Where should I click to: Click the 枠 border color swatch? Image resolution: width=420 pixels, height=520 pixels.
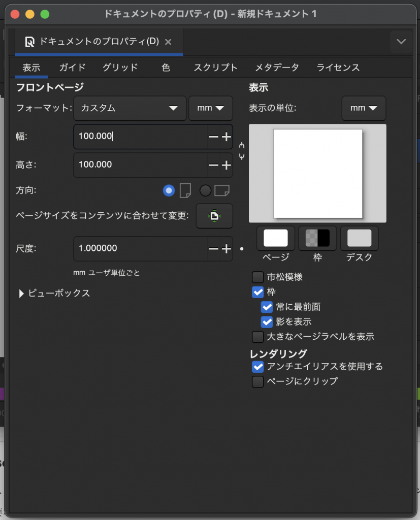317,238
